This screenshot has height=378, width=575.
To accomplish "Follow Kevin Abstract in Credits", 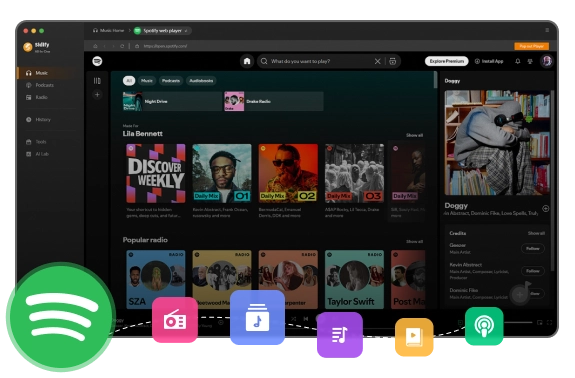I will [533, 271].
